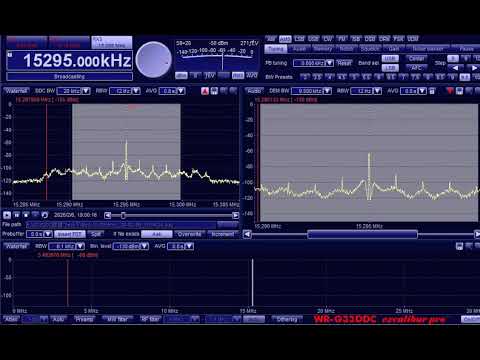Click the Reset button beside PB tuning

344,63
